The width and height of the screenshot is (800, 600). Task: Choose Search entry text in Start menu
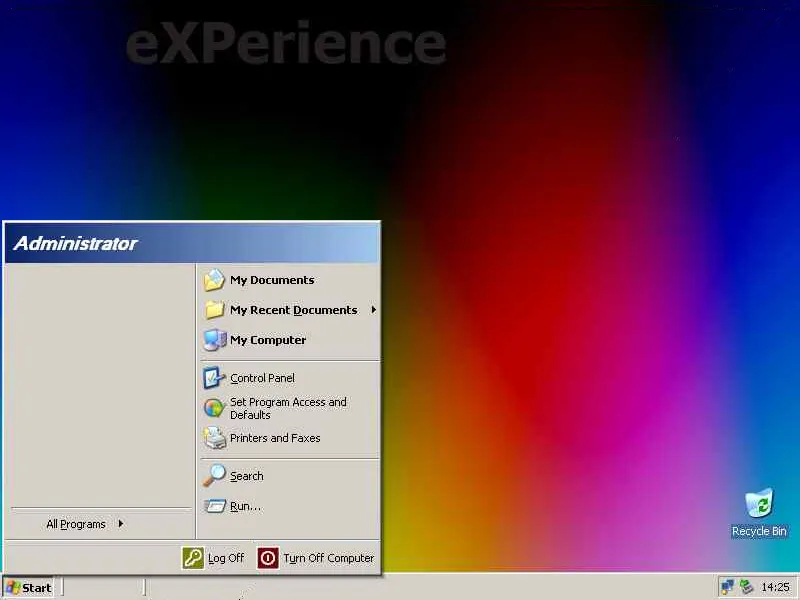point(246,476)
